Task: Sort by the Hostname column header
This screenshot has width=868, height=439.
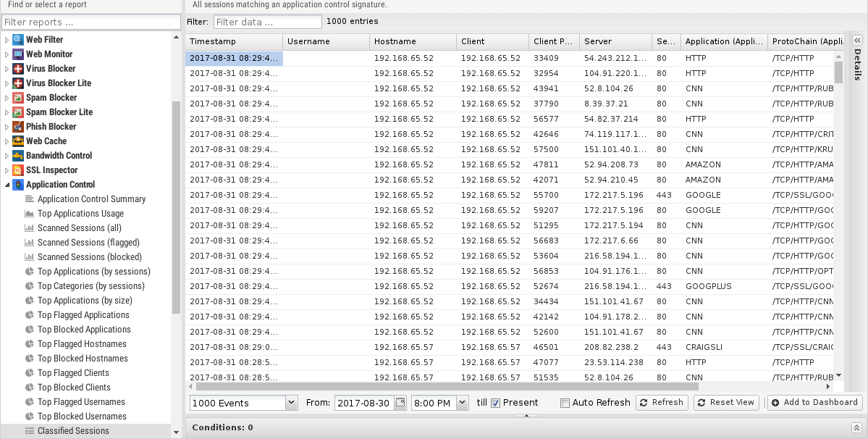Action: 413,41
